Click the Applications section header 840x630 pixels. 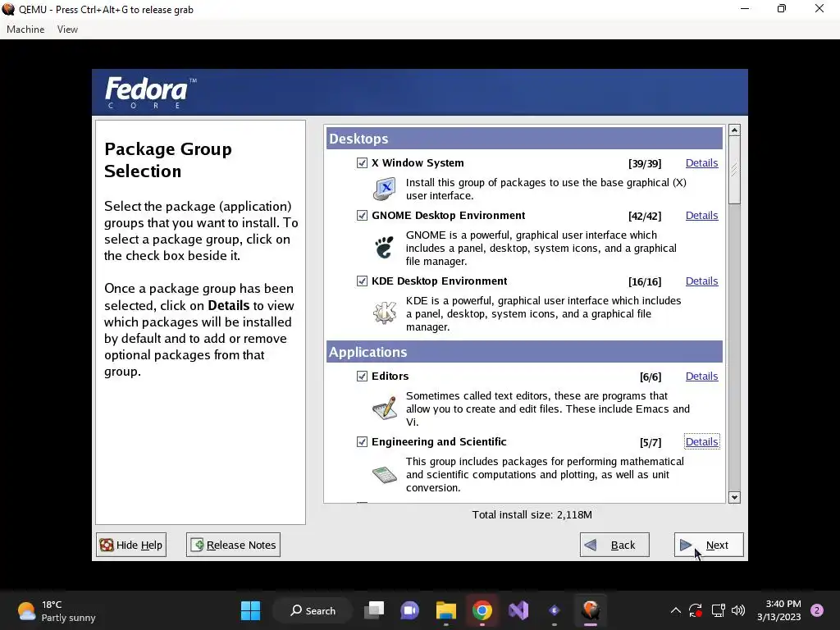coord(524,352)
